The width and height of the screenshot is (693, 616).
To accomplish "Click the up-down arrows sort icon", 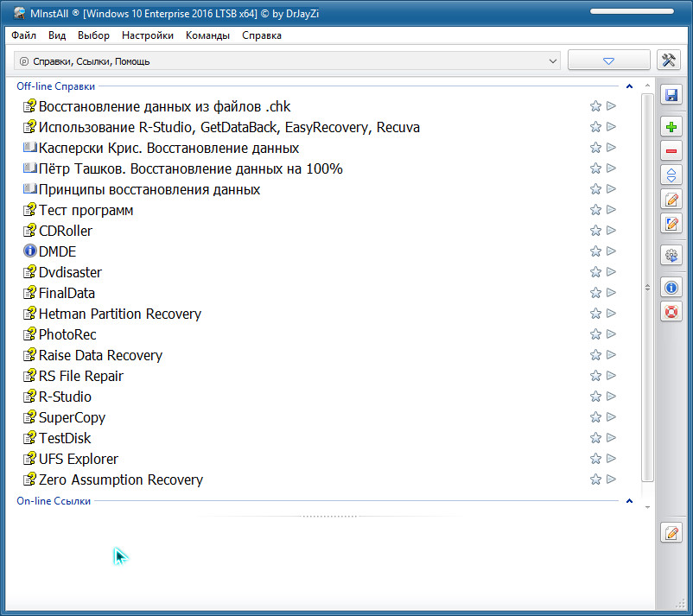I will click(x=671, y=175).
